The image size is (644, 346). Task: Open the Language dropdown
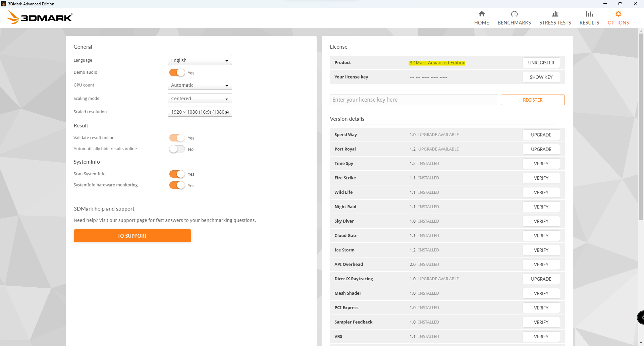(200, 60)
